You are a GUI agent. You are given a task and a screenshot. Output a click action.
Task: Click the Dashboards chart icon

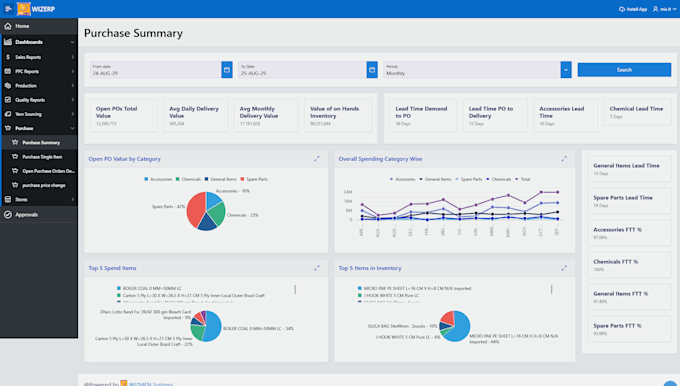click(8, 42)
